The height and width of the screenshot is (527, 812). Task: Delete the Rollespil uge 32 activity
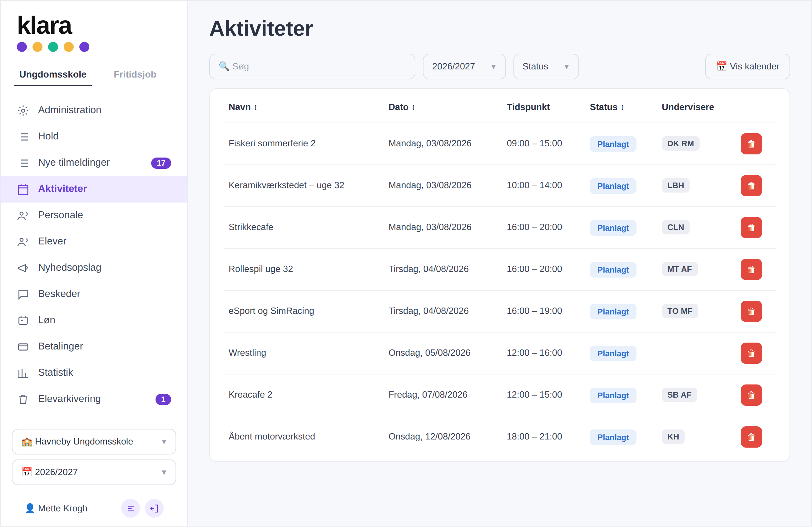tap(751, 269)
